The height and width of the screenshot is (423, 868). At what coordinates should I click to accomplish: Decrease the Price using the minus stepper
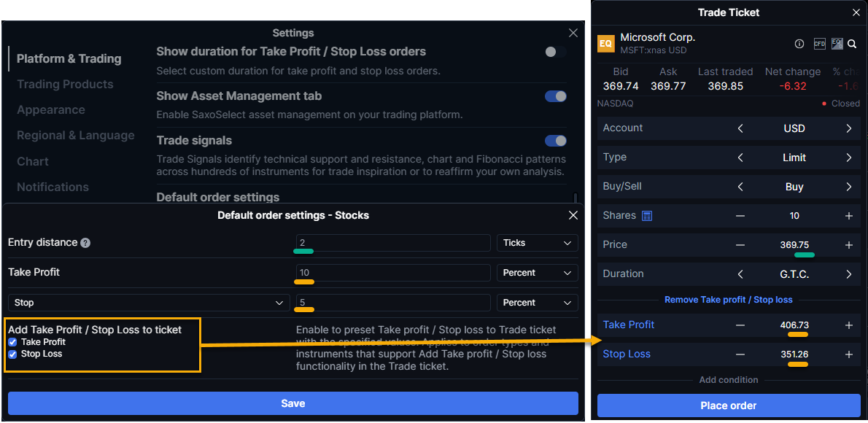(x=740, y=244)
